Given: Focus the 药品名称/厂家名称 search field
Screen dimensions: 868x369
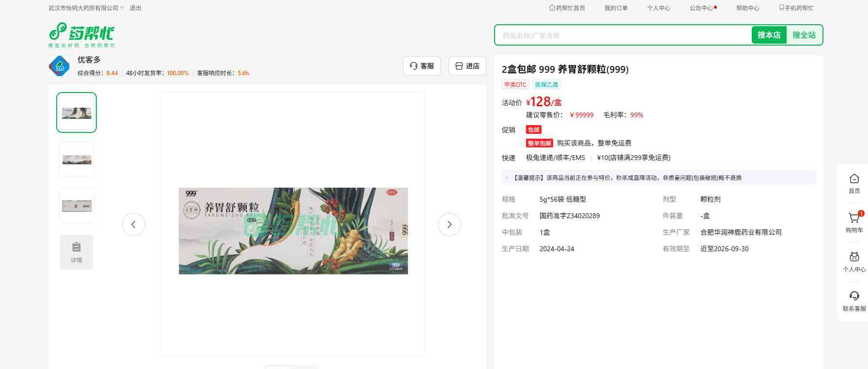Looking at the screenshot, I should [x=622, y=35].
